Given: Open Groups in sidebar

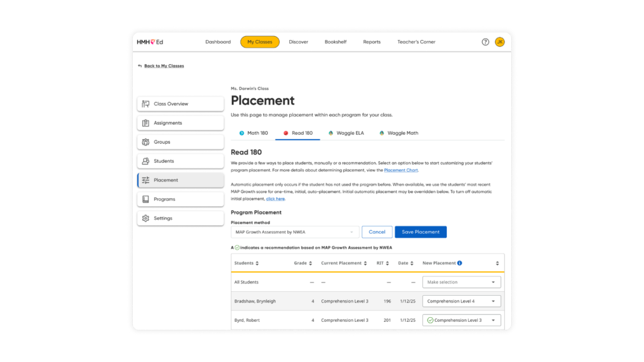Looking at the screenshot, I should pyautogui.click(x=181, y=142).
